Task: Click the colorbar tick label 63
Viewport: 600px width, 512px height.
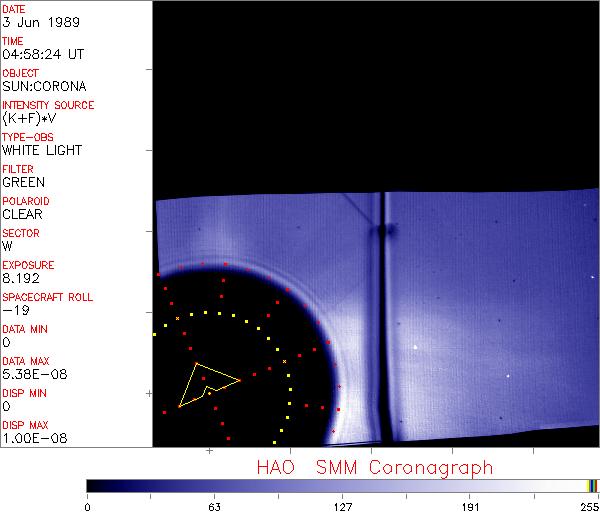Action: click(215, 506)
